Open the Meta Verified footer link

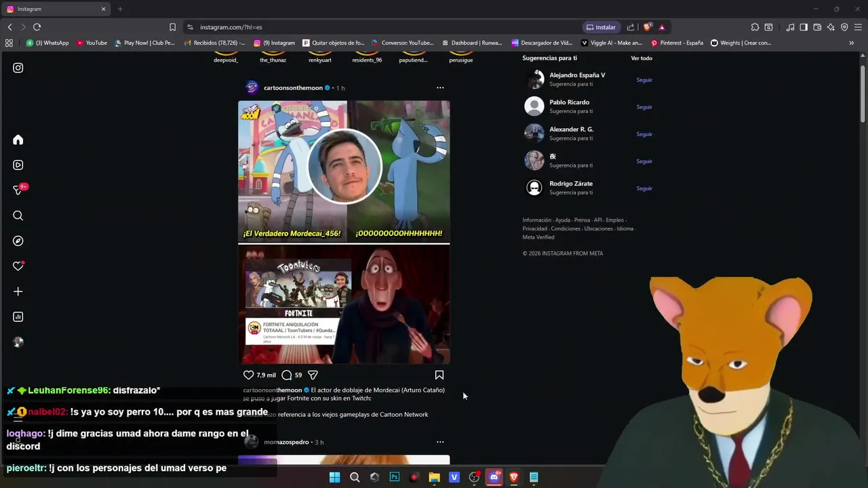coord(538,237)
